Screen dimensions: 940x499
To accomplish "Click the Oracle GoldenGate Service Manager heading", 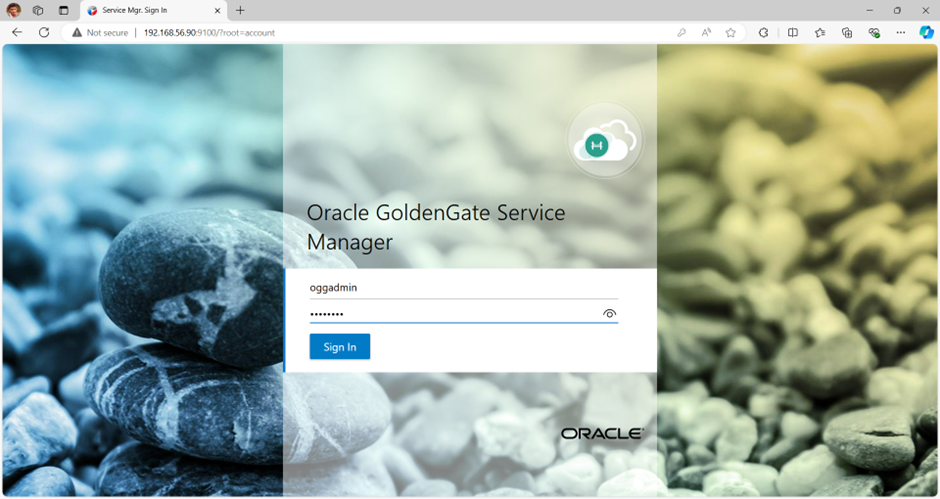I will pyautogui.click(x=436, y=227).
